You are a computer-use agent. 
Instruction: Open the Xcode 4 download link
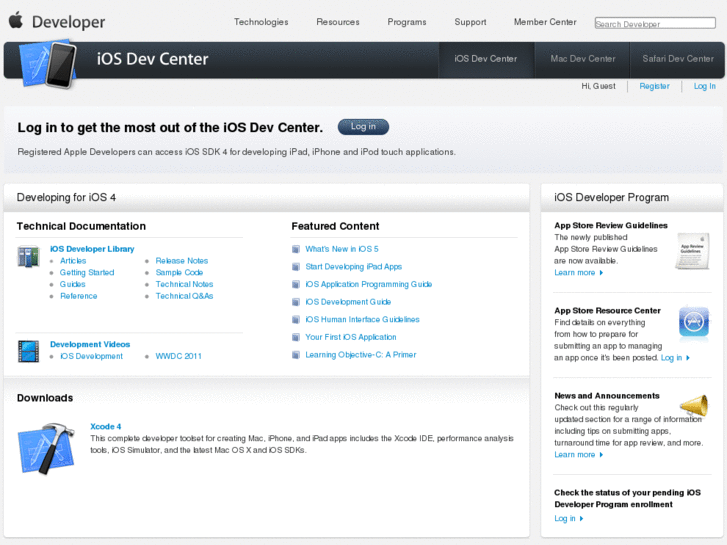tap(105, 427)
